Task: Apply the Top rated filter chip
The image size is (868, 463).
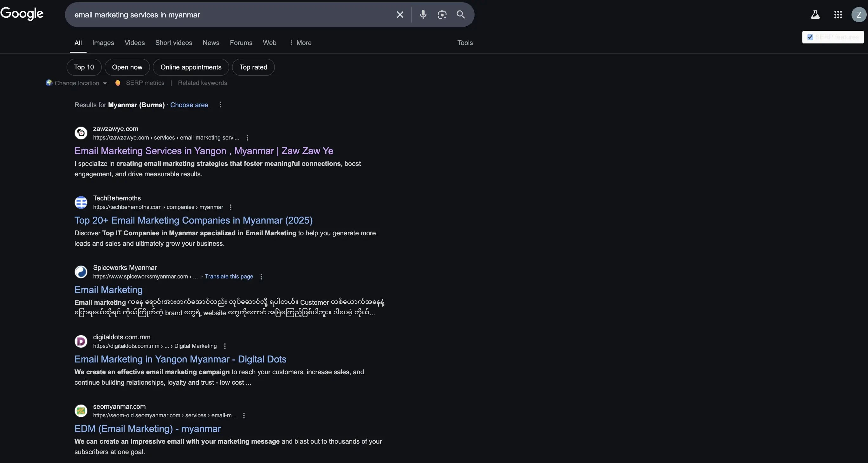Action: point(253,67)
